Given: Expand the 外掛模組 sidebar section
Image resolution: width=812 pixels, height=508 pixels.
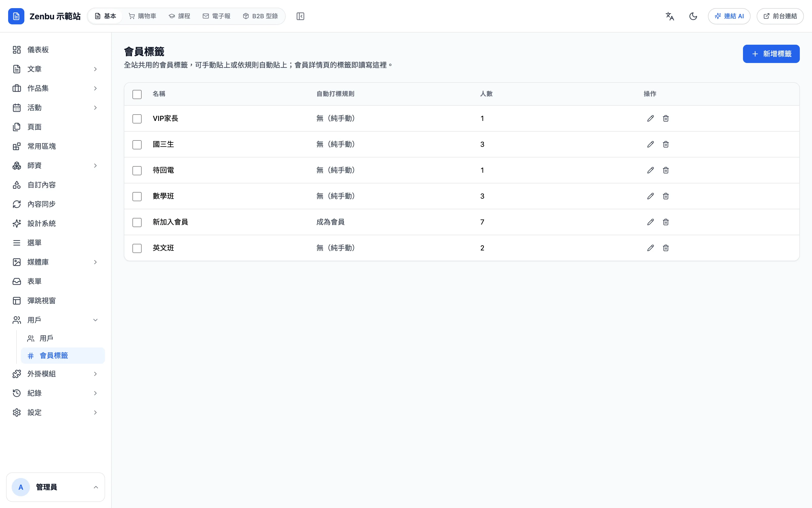Looking at the screenshot, I should pos(56,374).
